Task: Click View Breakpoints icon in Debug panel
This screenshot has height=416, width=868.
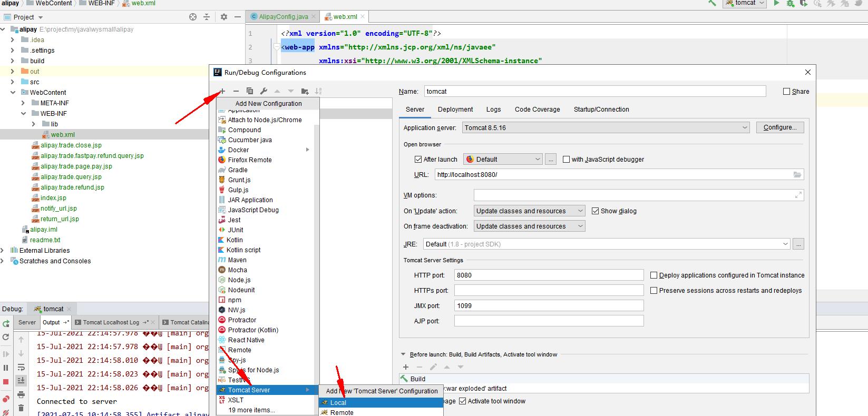Action: pos(6,399)
